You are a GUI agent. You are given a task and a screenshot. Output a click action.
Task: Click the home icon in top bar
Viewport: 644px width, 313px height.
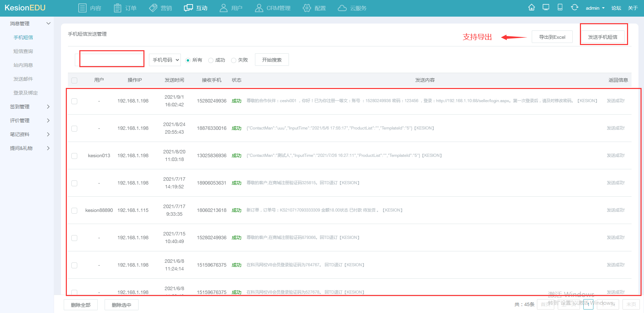tap(531, 8)
